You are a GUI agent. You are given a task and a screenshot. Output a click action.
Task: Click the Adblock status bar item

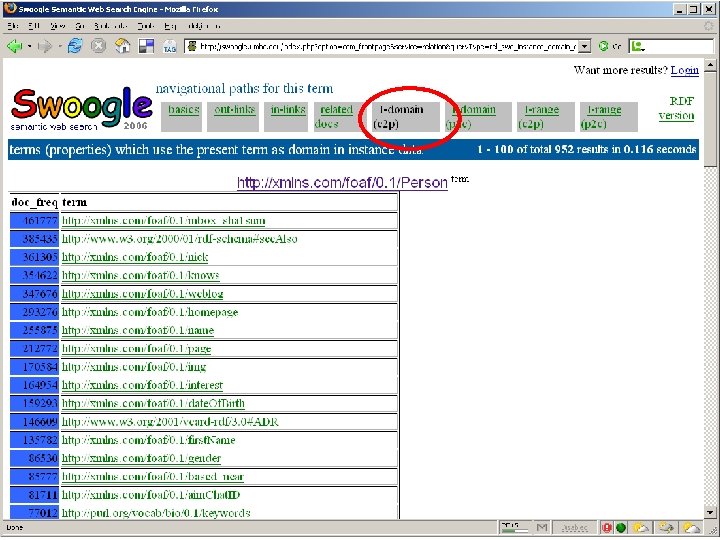click(575, 529)
